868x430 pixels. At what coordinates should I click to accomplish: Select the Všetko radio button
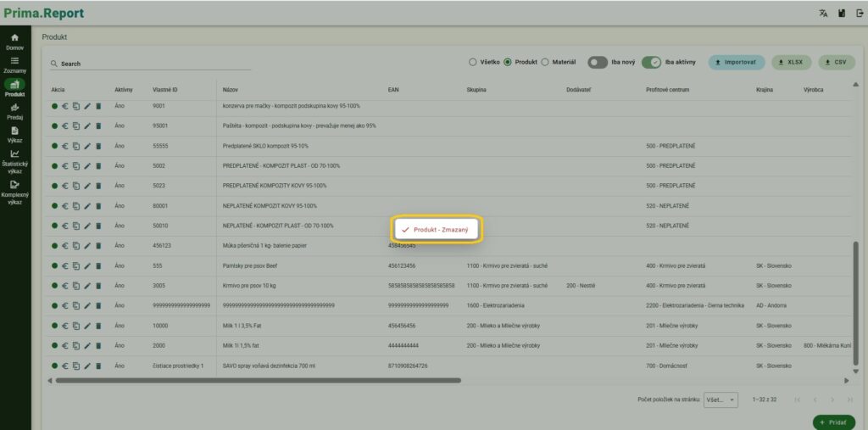(472, 62)
